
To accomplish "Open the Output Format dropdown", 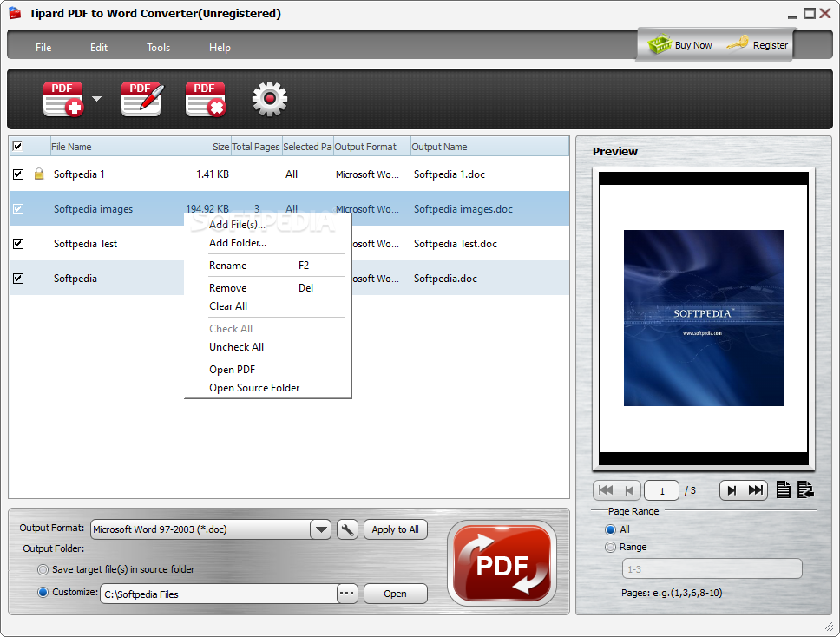I will (320, 529).
